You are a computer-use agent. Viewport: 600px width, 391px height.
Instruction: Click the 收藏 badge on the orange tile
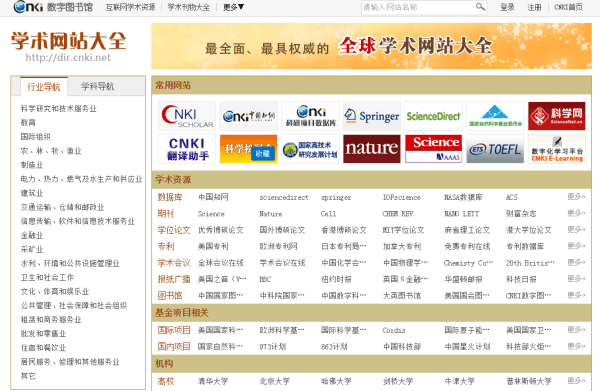point(263,153)
